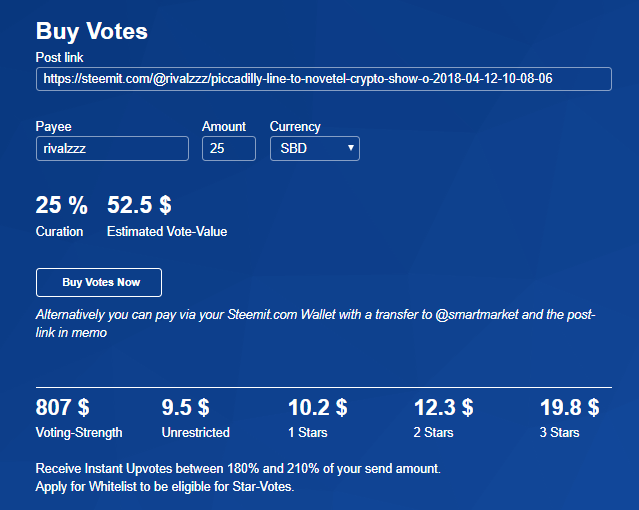Click the Apply for Whitelist text
Screen dimensions: 639x510
pos(93,486)
